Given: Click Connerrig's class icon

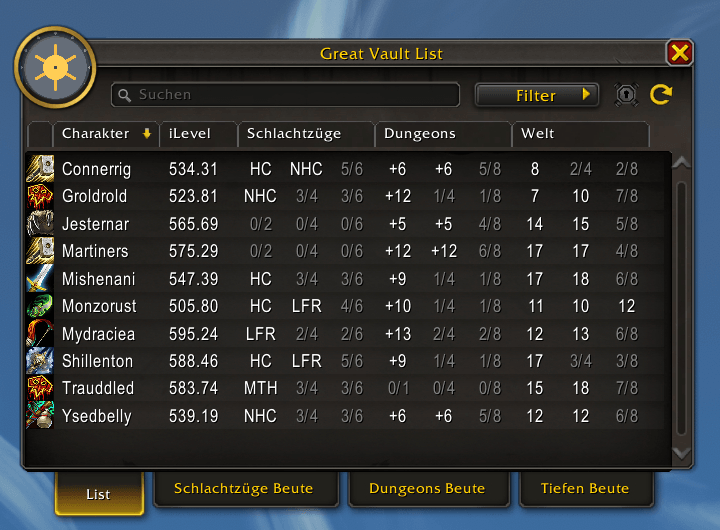Looking at the screenshot, I should (40, 169).
